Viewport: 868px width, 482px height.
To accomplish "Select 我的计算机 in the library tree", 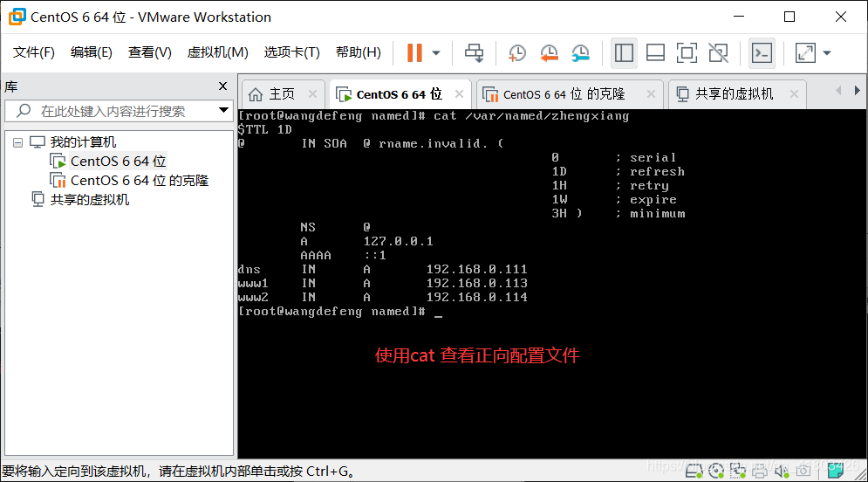I will point(83,142).
